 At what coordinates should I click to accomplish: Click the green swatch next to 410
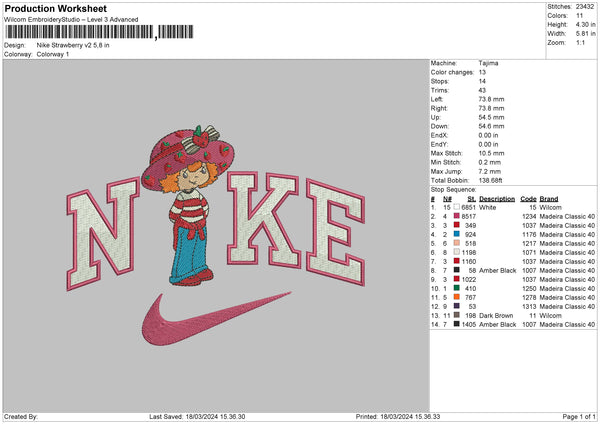(457, 288)
